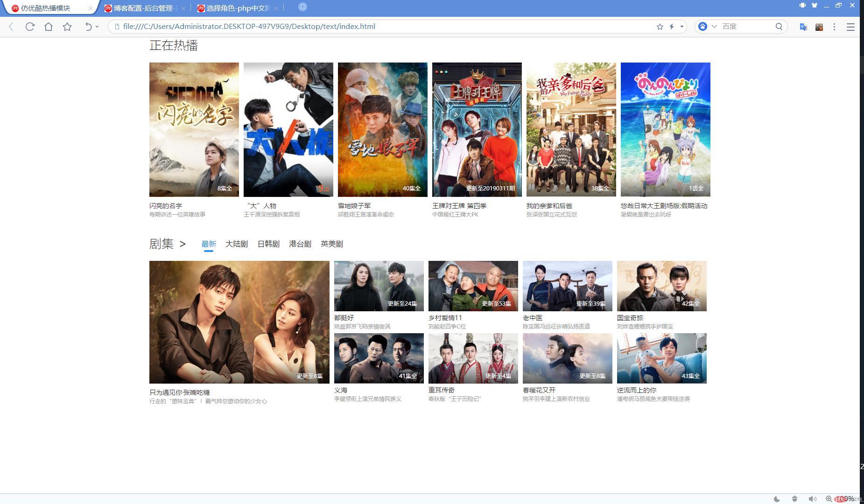This screenshot has height=504, width=864.
Task: Click the lightning speed-mode icon
Action: coord(672,27)
